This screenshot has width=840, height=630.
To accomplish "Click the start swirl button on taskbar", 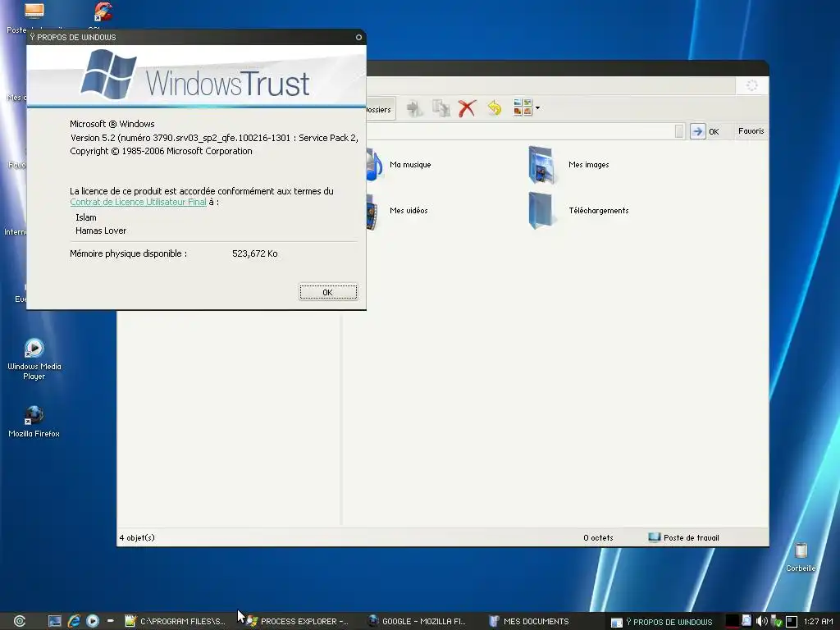I will 20,621.
